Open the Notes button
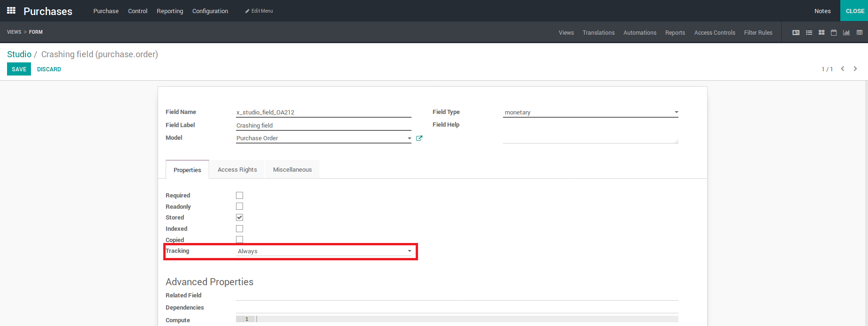 pos(822,11)
